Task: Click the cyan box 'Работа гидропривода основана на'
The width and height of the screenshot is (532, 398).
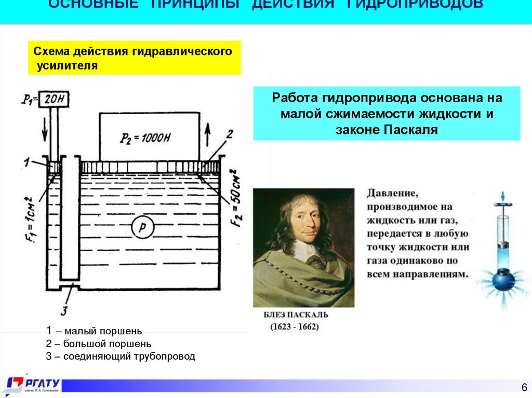Action: pyautogui.click(x=387, y=113)
